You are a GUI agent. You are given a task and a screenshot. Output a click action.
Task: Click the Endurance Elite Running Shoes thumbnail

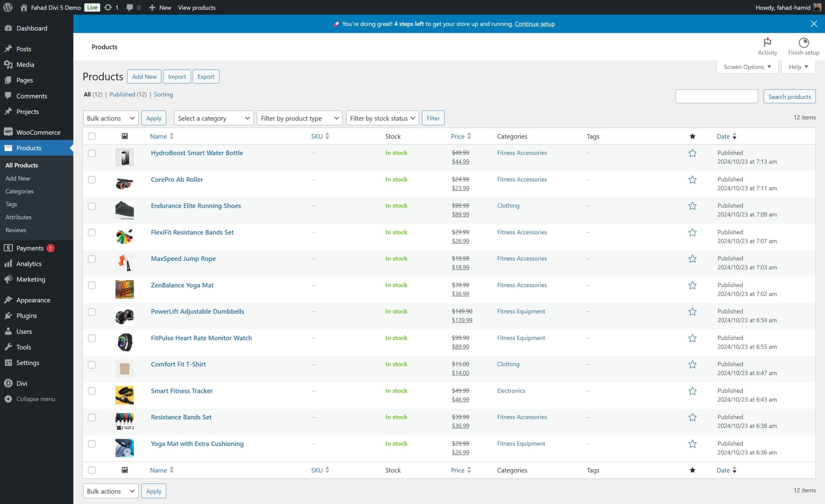(x=124, y=210)
